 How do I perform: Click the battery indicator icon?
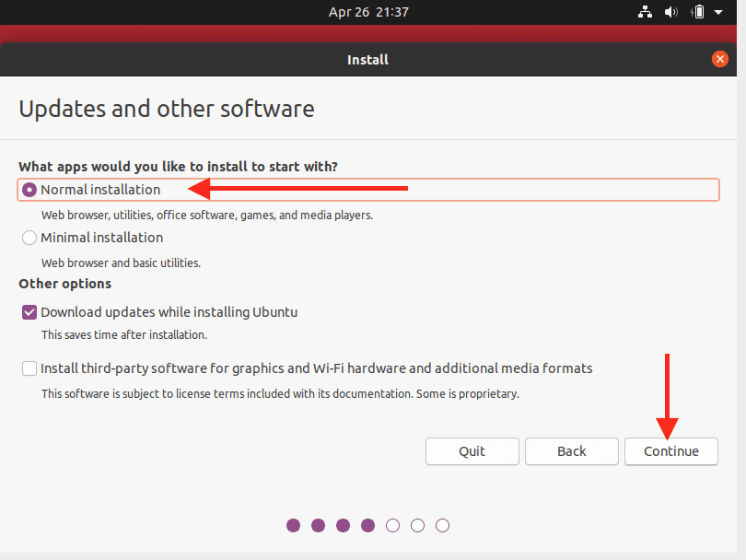[x=699, y=12]
